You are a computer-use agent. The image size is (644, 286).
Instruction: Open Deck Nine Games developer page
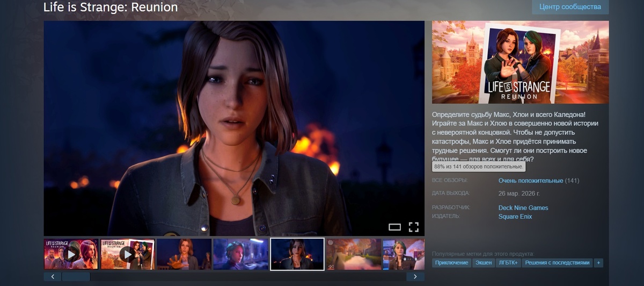pos(523,208)
